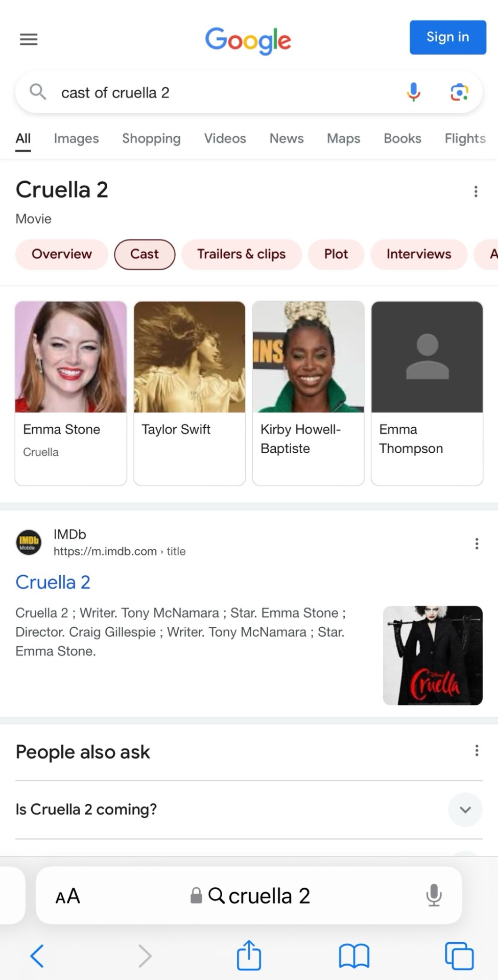
Task: Tap the lock icon in address bar
Action: click(196, 895)
